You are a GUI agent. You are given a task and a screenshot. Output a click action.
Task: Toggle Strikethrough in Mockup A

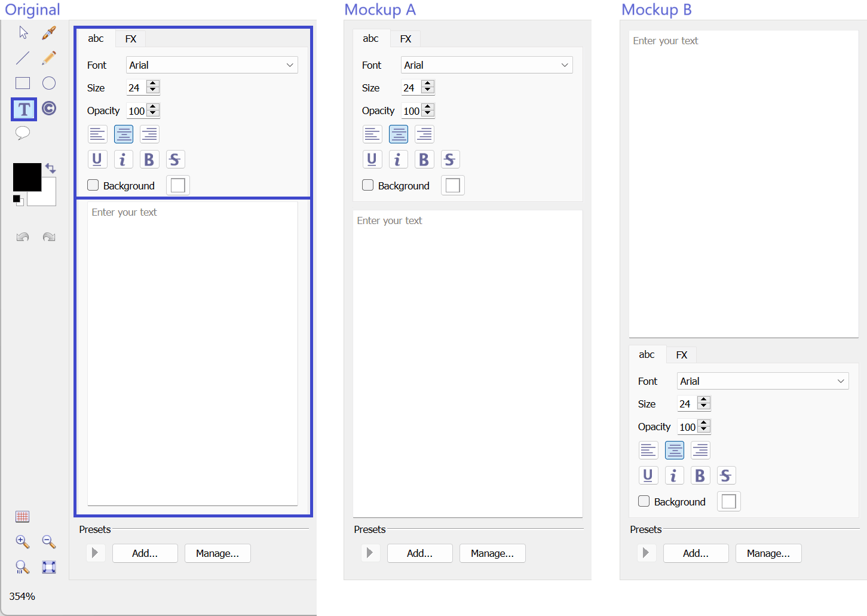click(450, 160)
